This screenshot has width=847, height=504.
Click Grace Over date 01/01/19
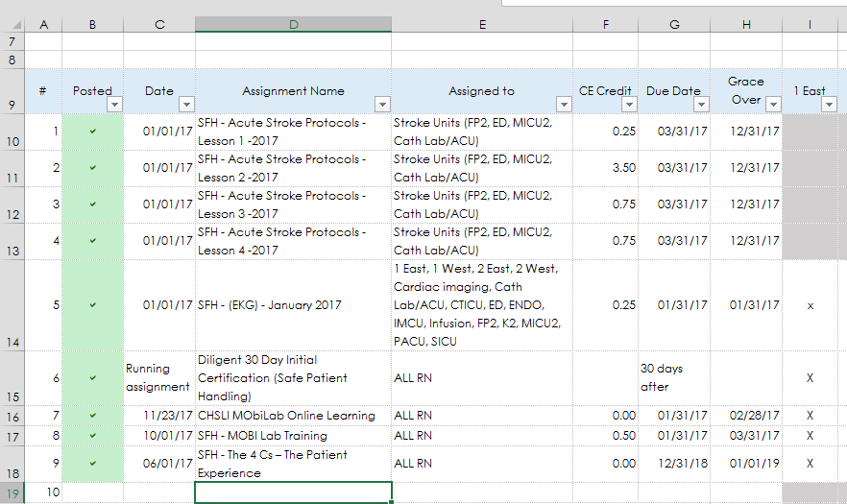click(x=755, y=464)
